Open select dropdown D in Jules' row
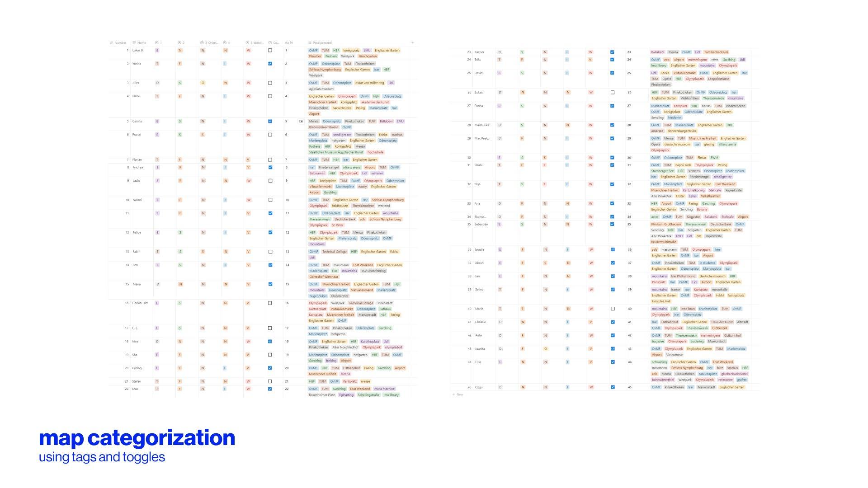This screenshot has height=488, width=868. 157,83
